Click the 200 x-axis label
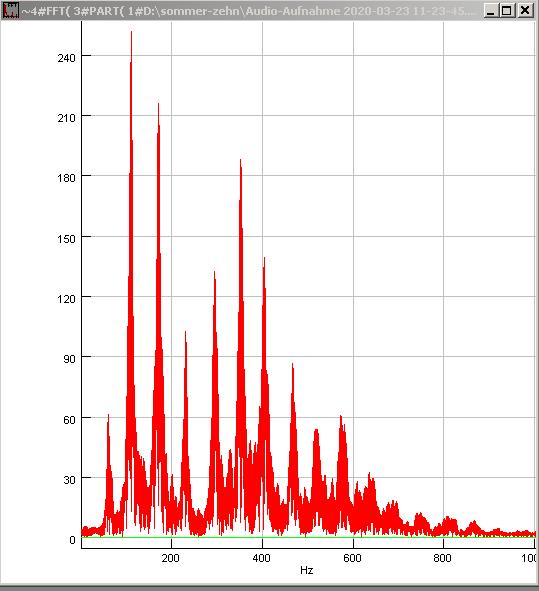The image size is (539, 591). (x=170, y=558)
